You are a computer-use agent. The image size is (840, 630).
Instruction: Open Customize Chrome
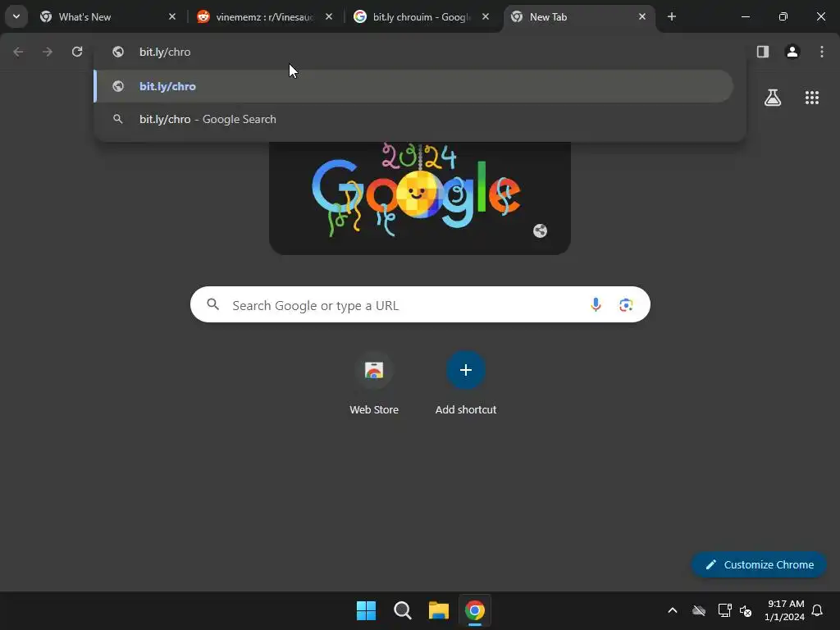(759, 564)
